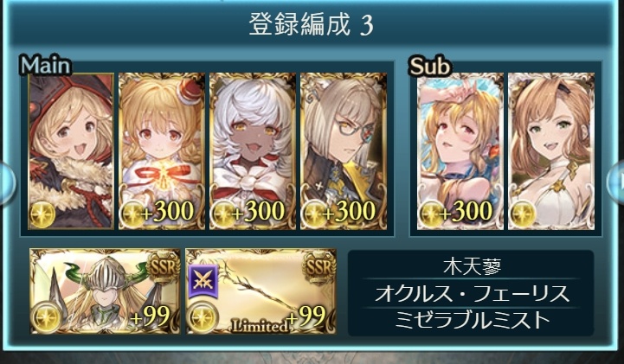The width and height of the screenshot is (624, 364).
Task: Click the purple crossed-swords icon on weapon
Action: click(205, 281)
